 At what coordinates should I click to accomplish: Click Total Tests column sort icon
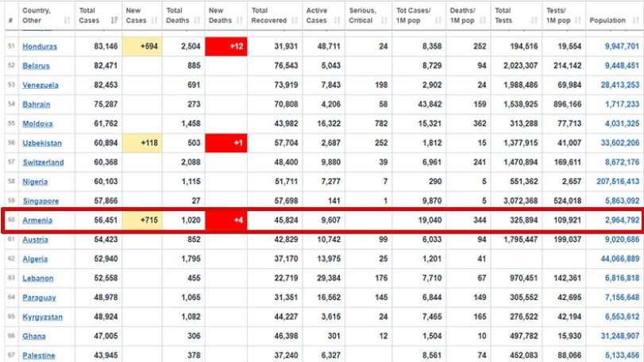(534, 20)
